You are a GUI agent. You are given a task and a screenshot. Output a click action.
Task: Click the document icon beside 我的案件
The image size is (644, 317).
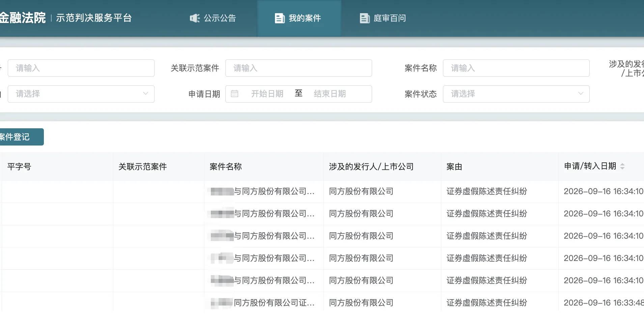pos(280,18)
